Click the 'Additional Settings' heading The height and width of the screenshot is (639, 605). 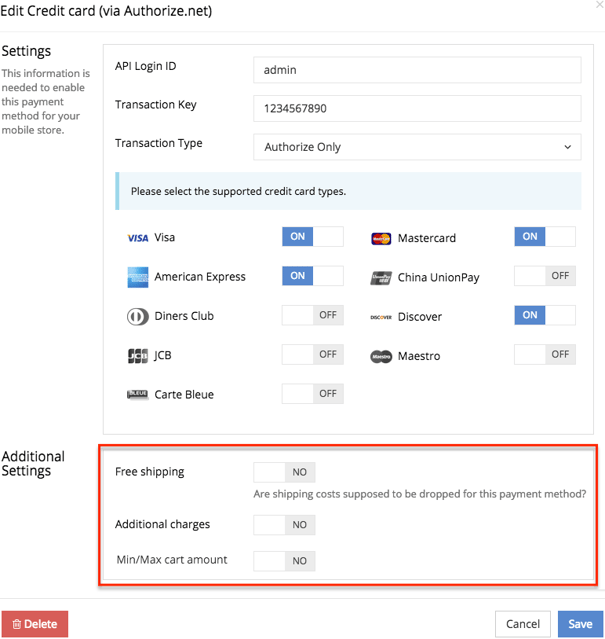click(33, 463)
